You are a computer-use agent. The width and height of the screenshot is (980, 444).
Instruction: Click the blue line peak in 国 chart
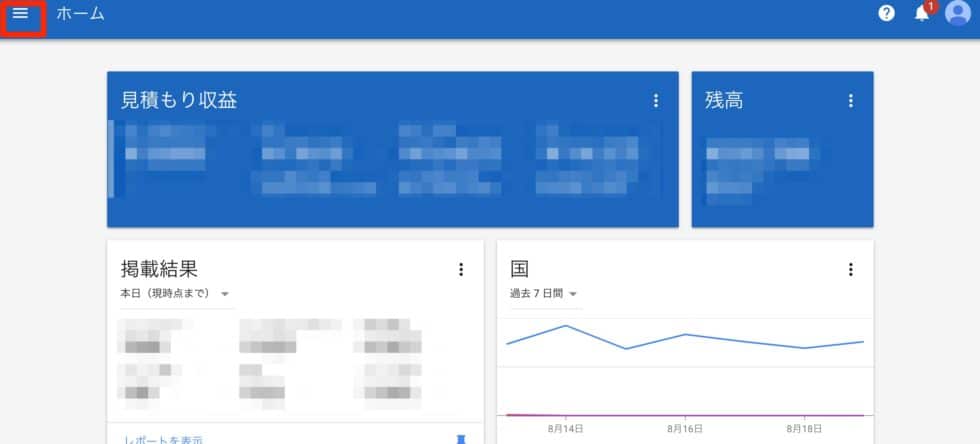click(x=566, y=326)
